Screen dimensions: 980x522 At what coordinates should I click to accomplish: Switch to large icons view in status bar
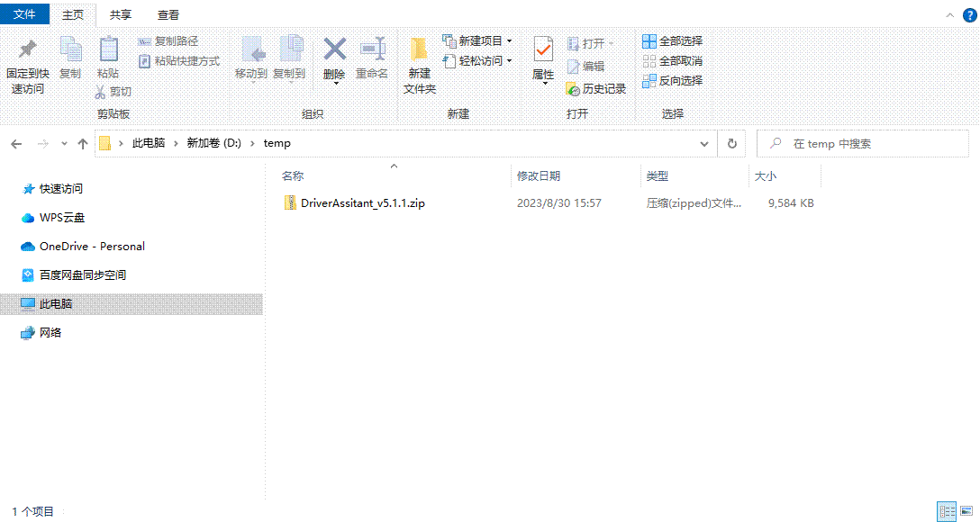pos(966,511)
